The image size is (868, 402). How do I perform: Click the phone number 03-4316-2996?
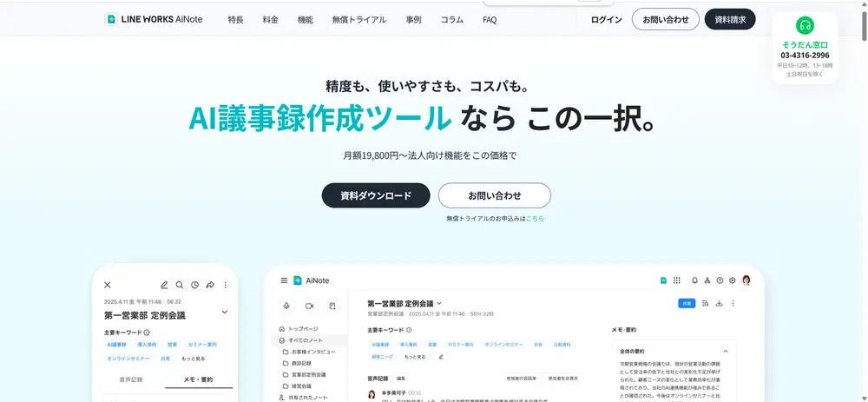point(805,56)
